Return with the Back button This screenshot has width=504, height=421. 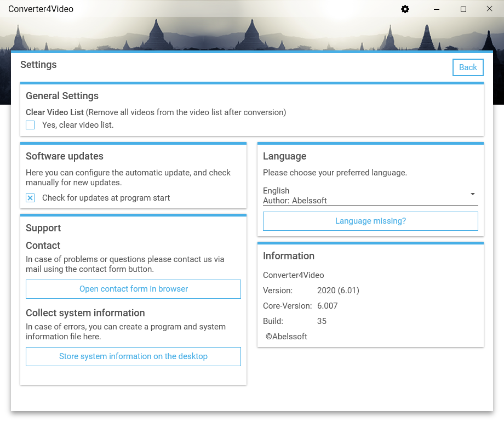pos(468,67)
